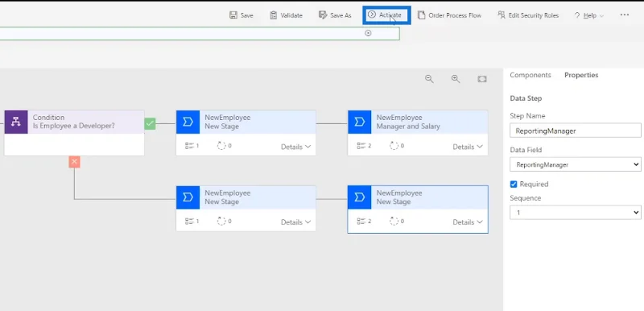Viewport: 644px width, 311px height.
Task: Click the fit to canvas icon
Action: coord(481,79)
